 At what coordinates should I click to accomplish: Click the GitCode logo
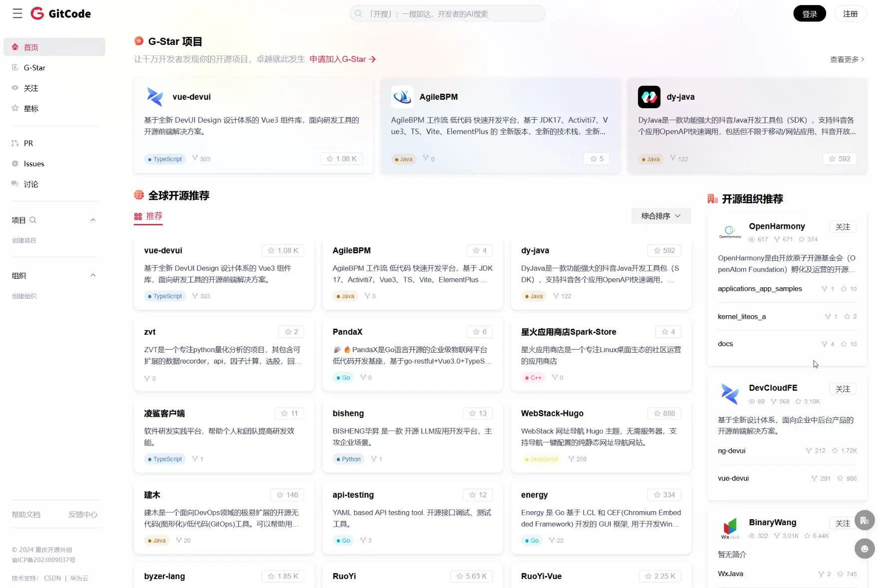61,13
